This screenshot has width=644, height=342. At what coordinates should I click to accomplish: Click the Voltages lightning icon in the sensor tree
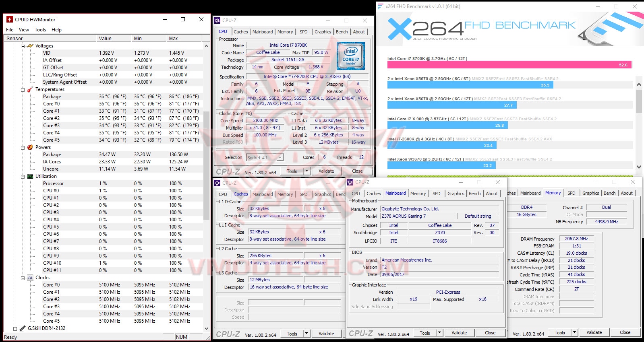[30, 46]
